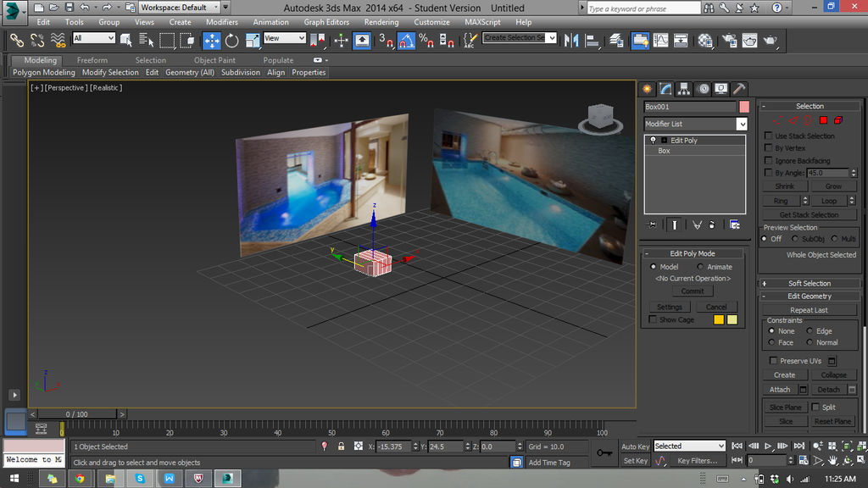Click Remove modifier from stack icon
This screenshot has width=868, height=488.
[712, 225]
